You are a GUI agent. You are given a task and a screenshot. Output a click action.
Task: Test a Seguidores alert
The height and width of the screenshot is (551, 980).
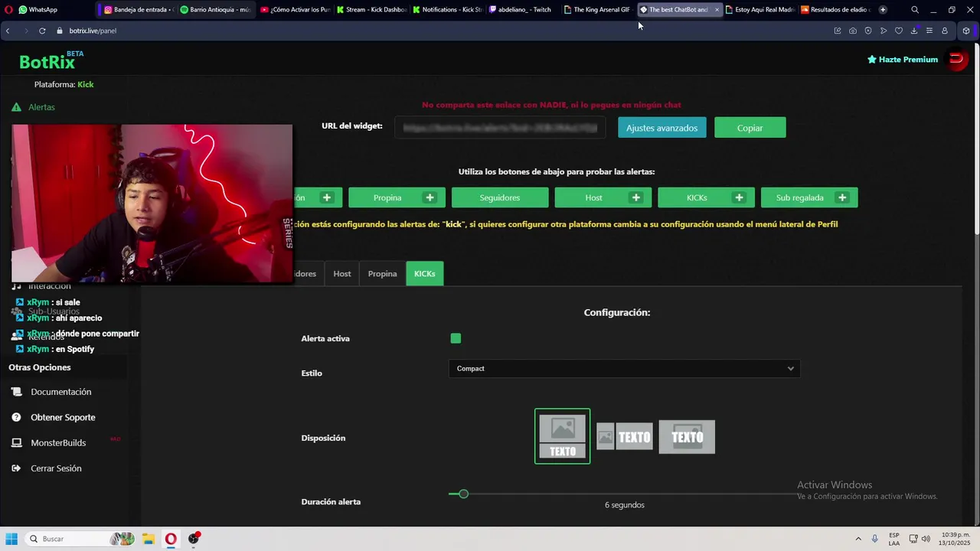500,197
